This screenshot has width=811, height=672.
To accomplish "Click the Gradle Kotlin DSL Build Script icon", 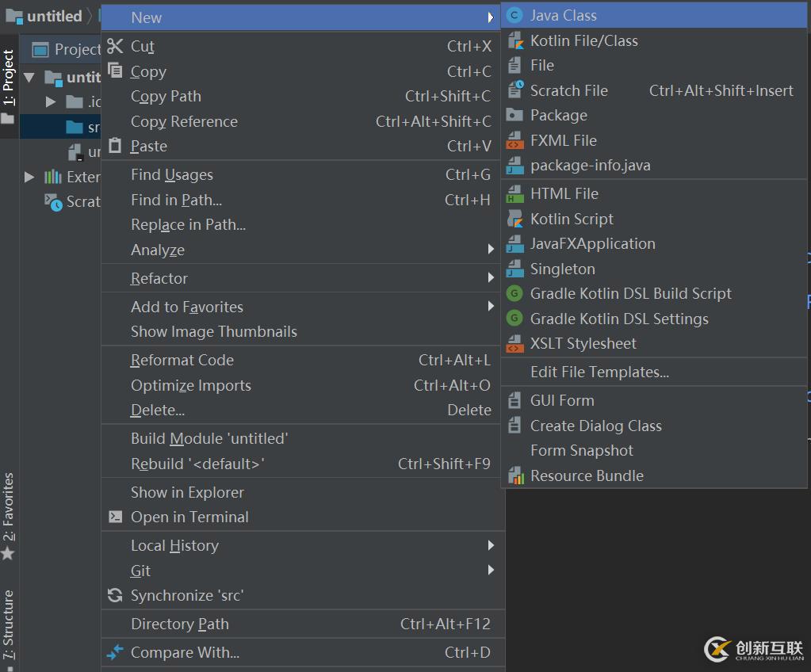I will click(515, 294).
